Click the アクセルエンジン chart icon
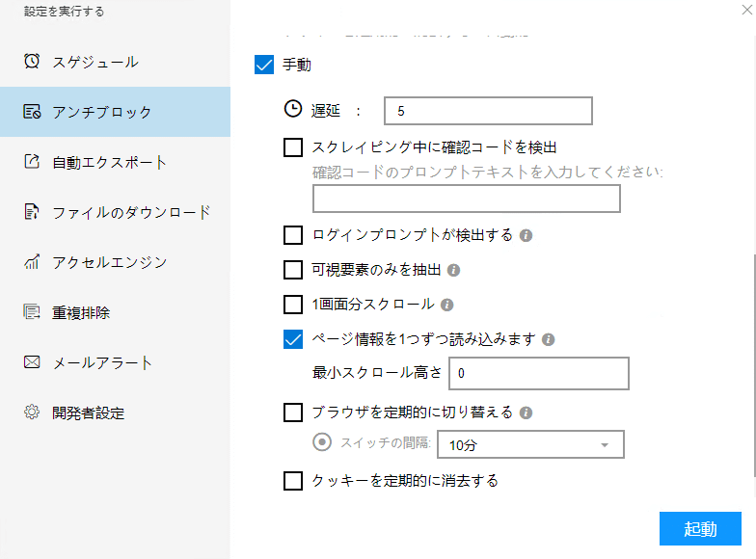756x559 pixels. (x=32, y=262)
